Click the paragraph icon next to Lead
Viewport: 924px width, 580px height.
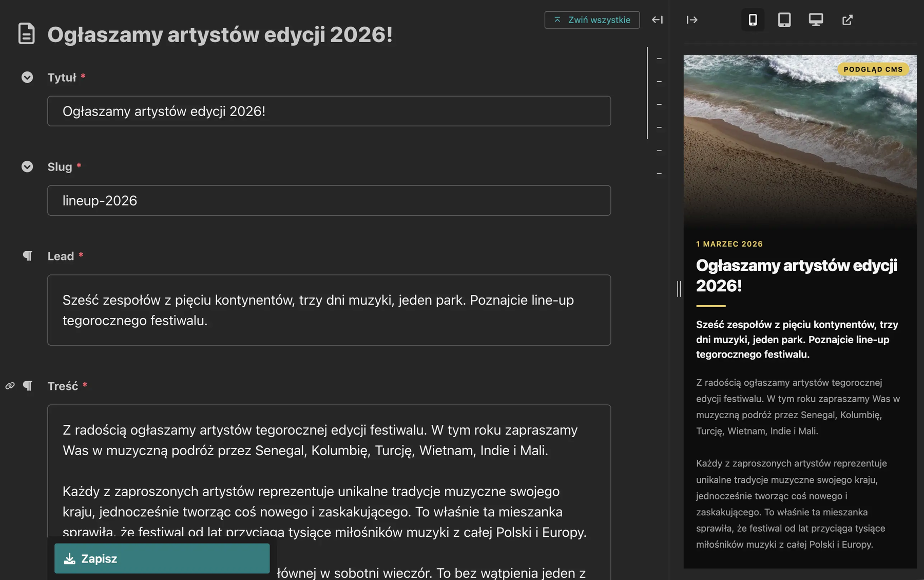(x=28, y=256)
